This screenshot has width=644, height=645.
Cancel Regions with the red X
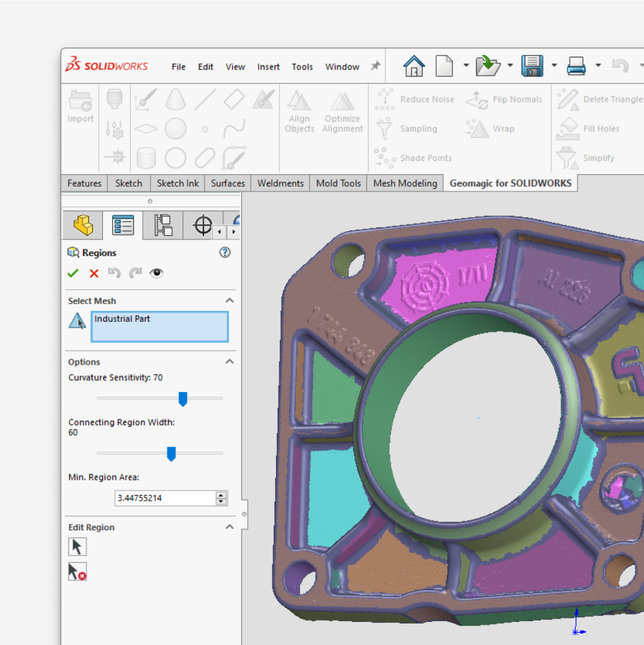click(x=94, y=273)
